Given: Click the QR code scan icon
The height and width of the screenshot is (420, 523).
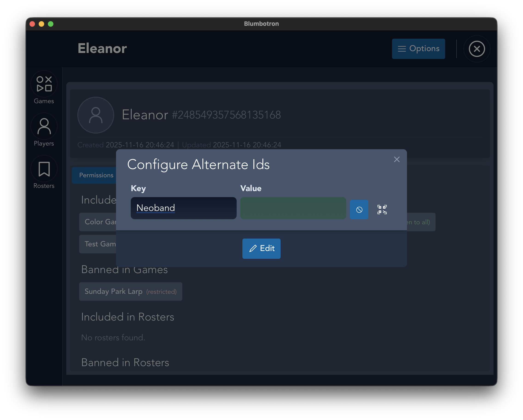Looking at the screenshot, I should (382, 209).
